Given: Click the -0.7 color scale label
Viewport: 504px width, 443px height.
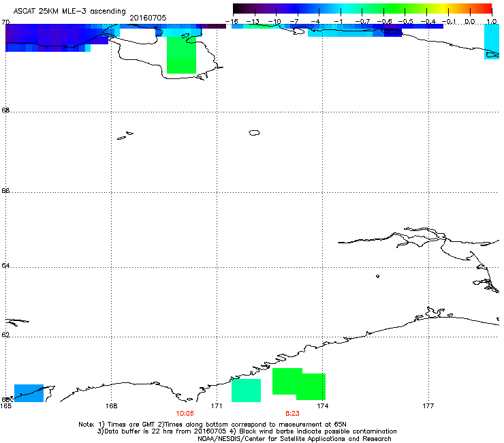Looking at the screenshot, I should click(x=362, y=22).
